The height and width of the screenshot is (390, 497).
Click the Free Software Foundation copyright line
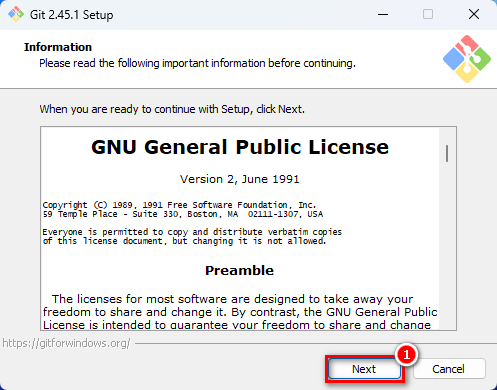point(179,205)
